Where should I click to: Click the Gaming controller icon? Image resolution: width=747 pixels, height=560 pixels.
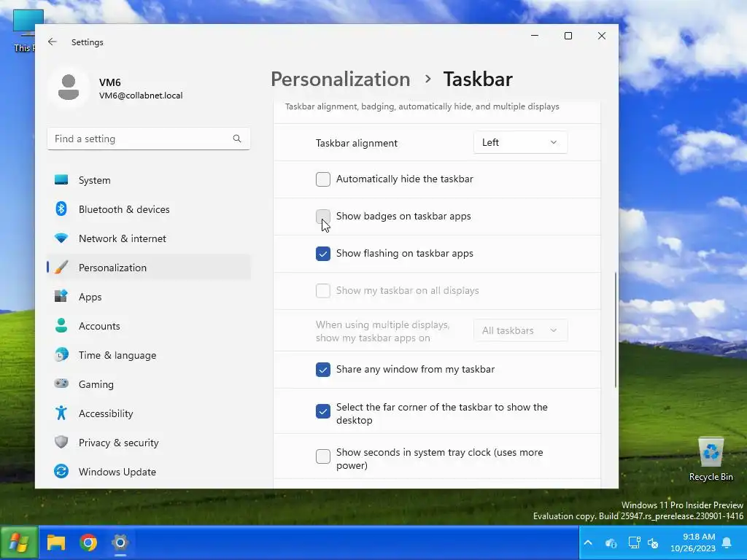coord(61,384)
